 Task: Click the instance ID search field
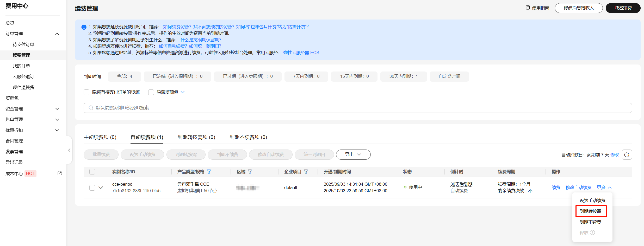(357, 108)
